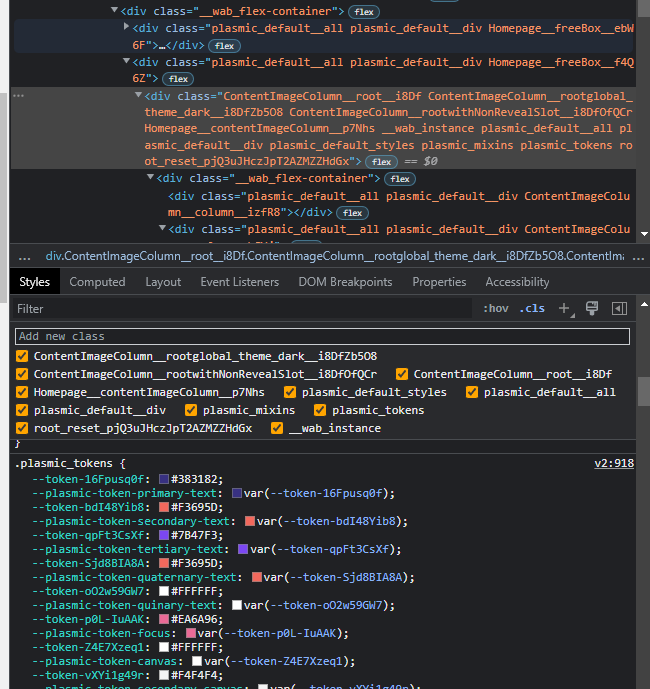Click the flex badge beside the selected ContentImageColumn div

(380, 161)
